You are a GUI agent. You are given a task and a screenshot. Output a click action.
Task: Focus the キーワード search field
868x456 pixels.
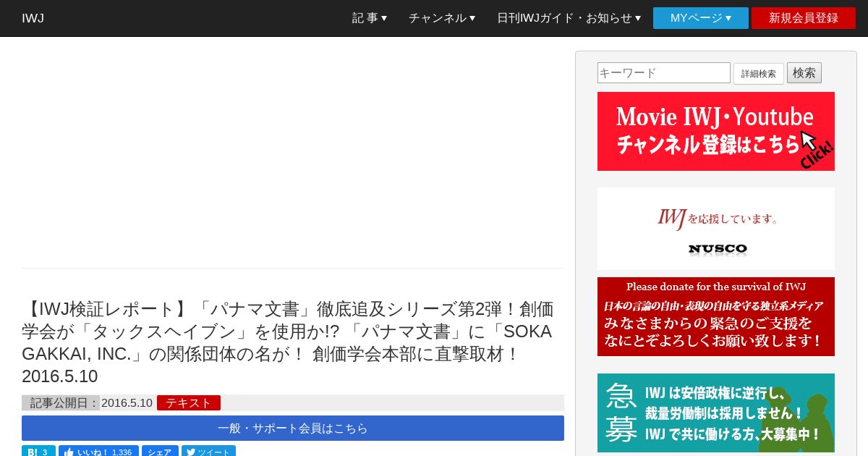coord(664,73)
